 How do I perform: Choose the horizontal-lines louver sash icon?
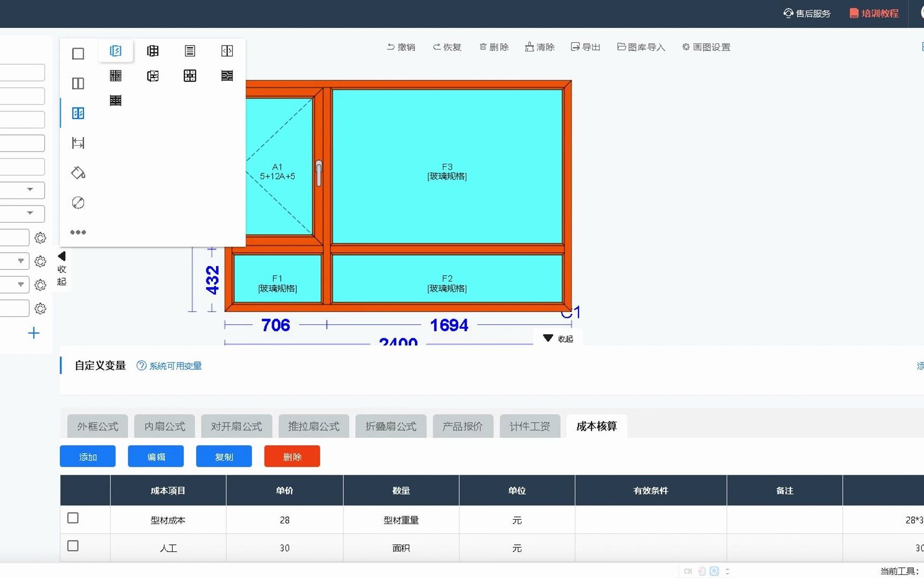click(x=190, y=51)
